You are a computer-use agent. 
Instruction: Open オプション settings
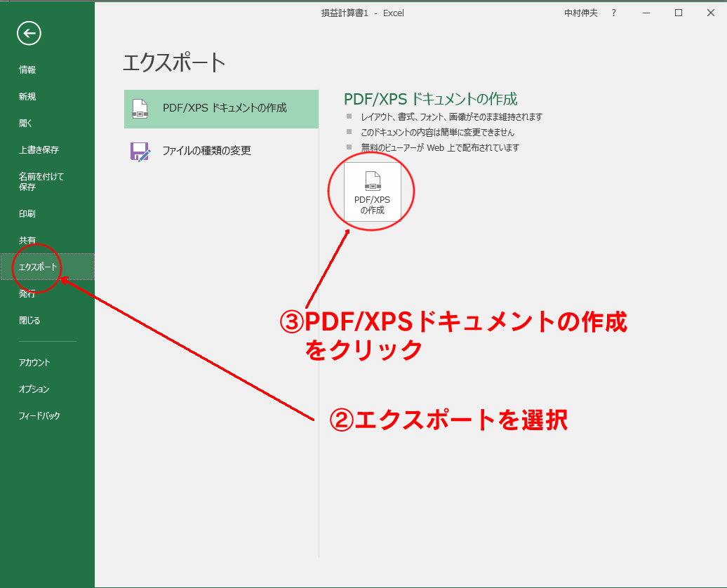[x=34, y=389]
